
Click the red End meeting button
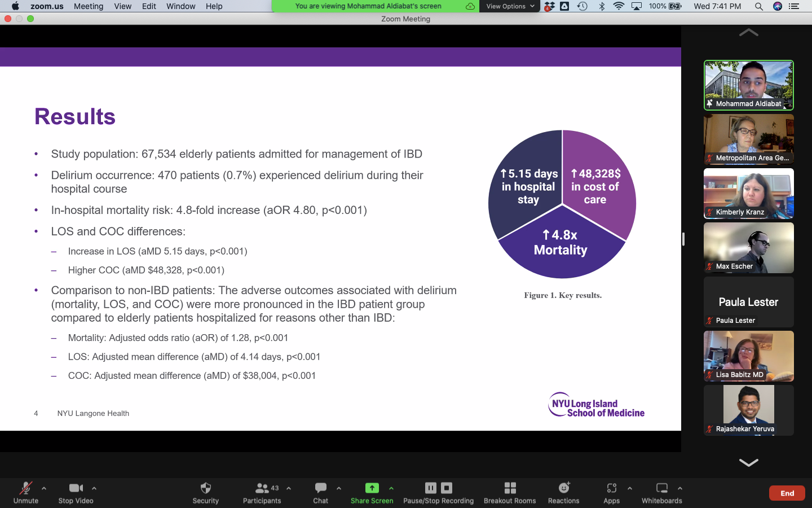click(787, 493)
